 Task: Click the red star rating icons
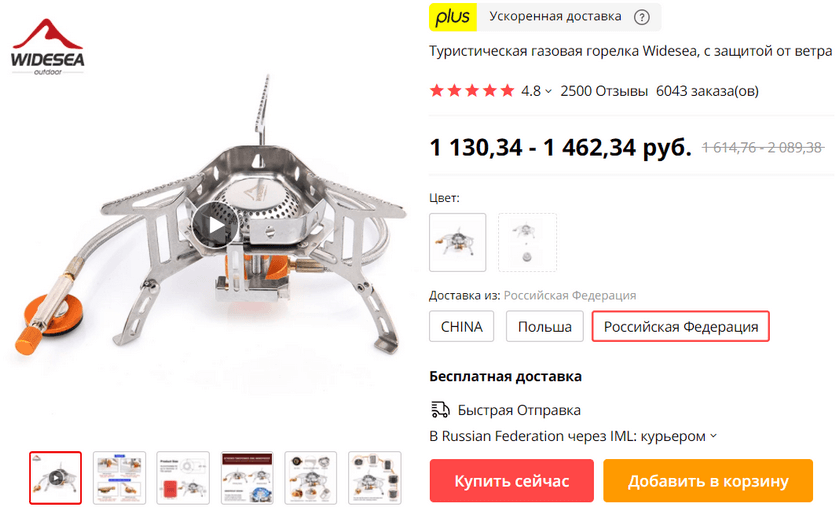click(472, 91)
